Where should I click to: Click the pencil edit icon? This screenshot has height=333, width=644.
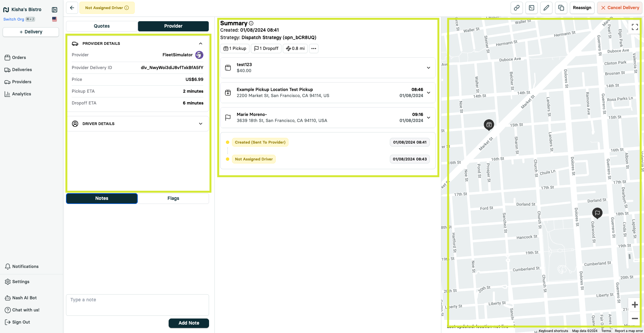pyautogui.click(x=546, y=8)
